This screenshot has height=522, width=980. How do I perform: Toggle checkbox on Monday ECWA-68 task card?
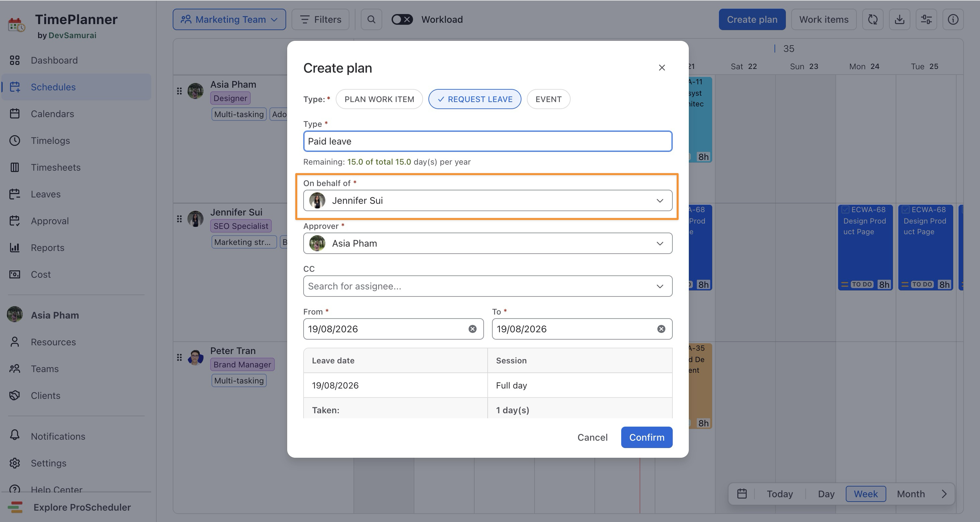pyautogui.click(x=845, y=210)
